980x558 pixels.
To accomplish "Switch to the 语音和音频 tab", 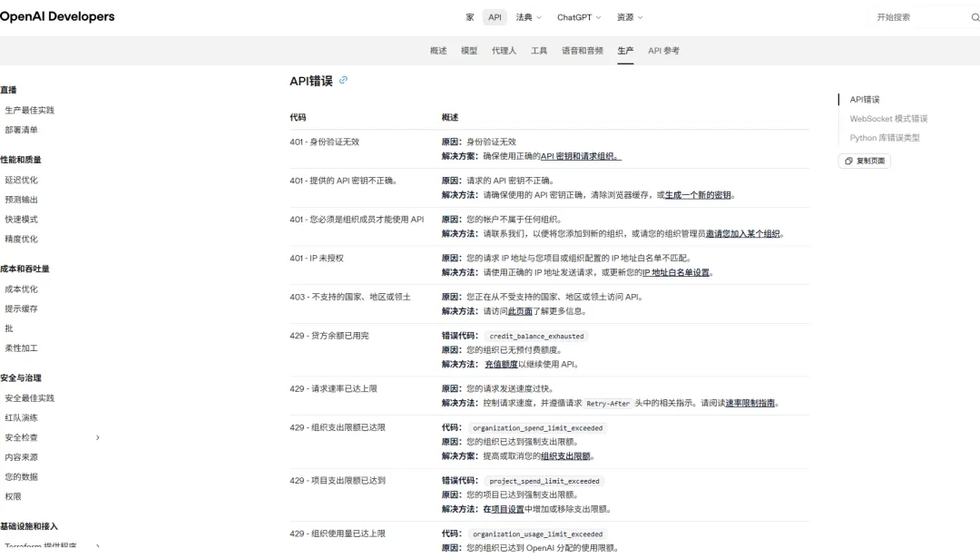I will click(582, 51).
